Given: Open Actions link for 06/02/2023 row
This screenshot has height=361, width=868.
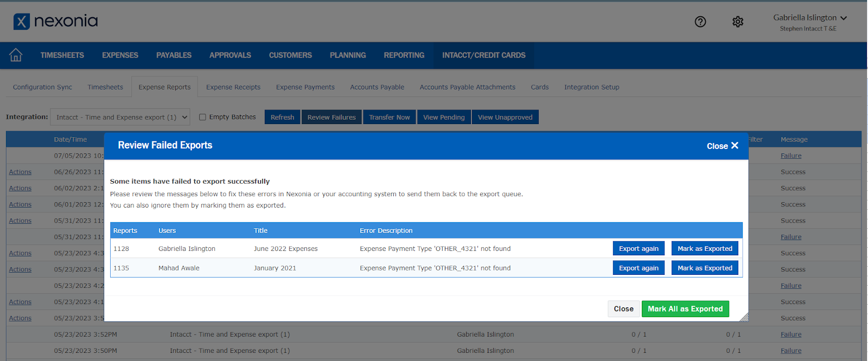Looking at the screenshot, I should tap(20, 188).
